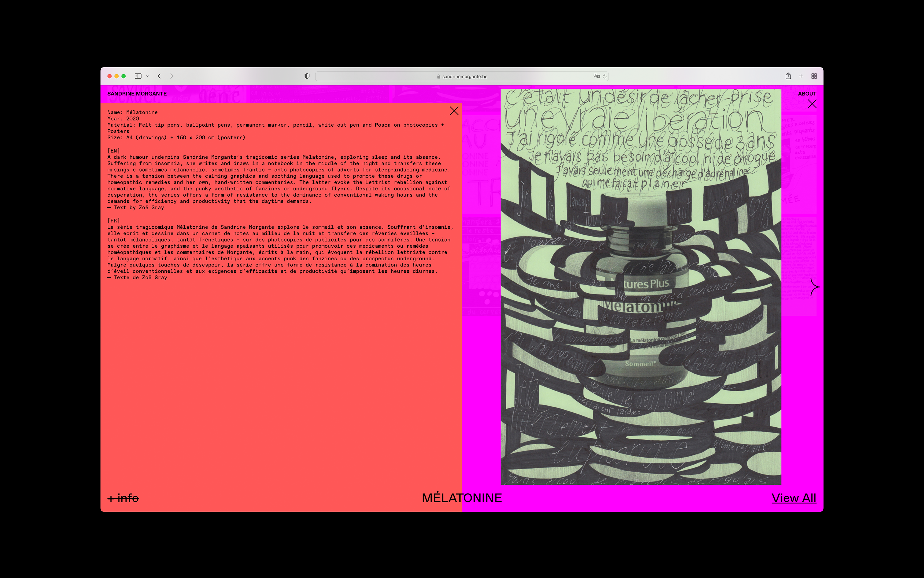Toggle the Safari sidebar
924x578 pixels.
click(x=138, y=76)
